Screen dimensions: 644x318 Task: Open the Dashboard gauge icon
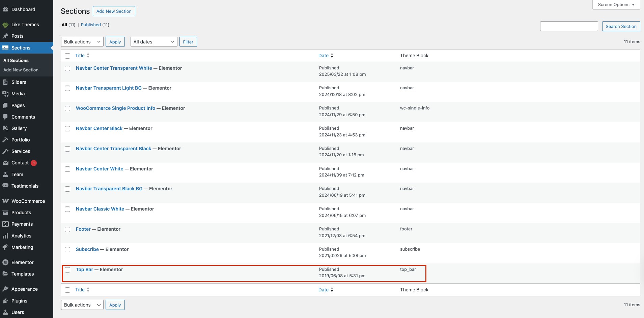tap(5, 9)
